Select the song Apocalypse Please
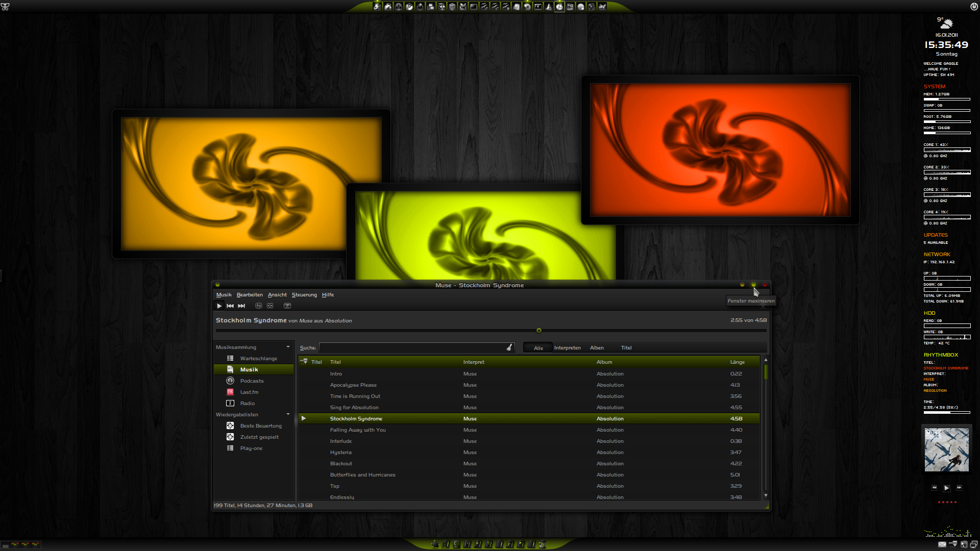 [x=529, y=385]
